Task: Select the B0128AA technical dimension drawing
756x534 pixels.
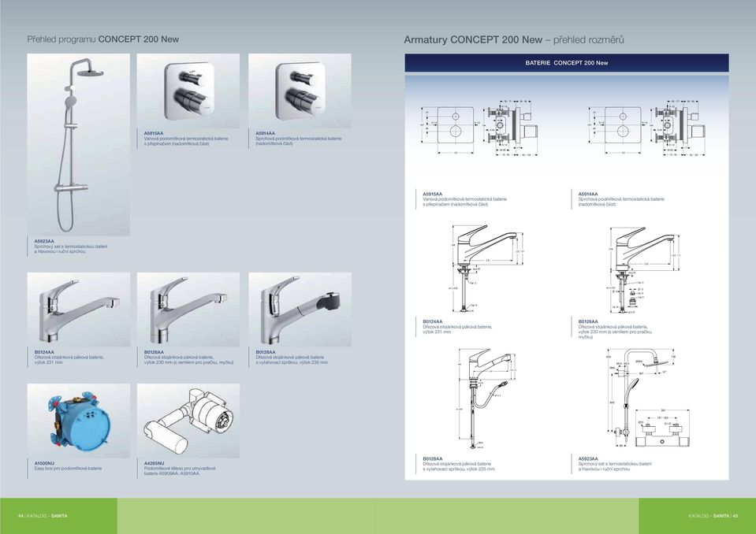Action: 486,399
